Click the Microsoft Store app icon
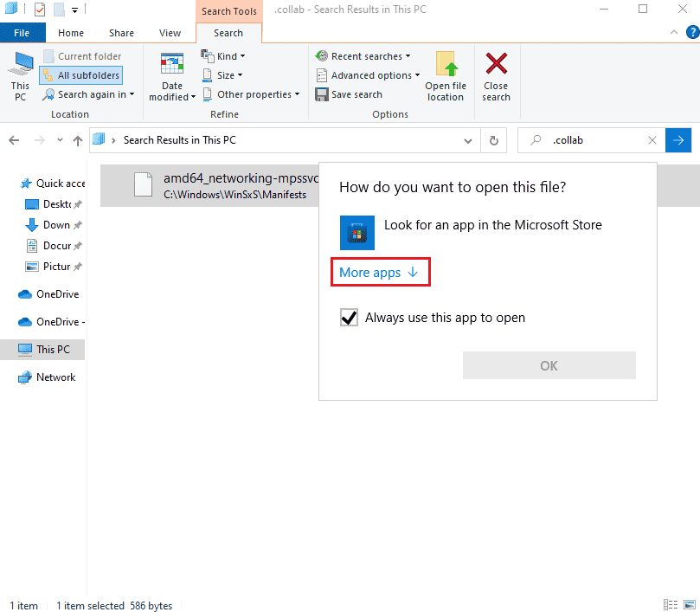Image resolution: width=700 pixels, height=612 pixels. point(357,233)
